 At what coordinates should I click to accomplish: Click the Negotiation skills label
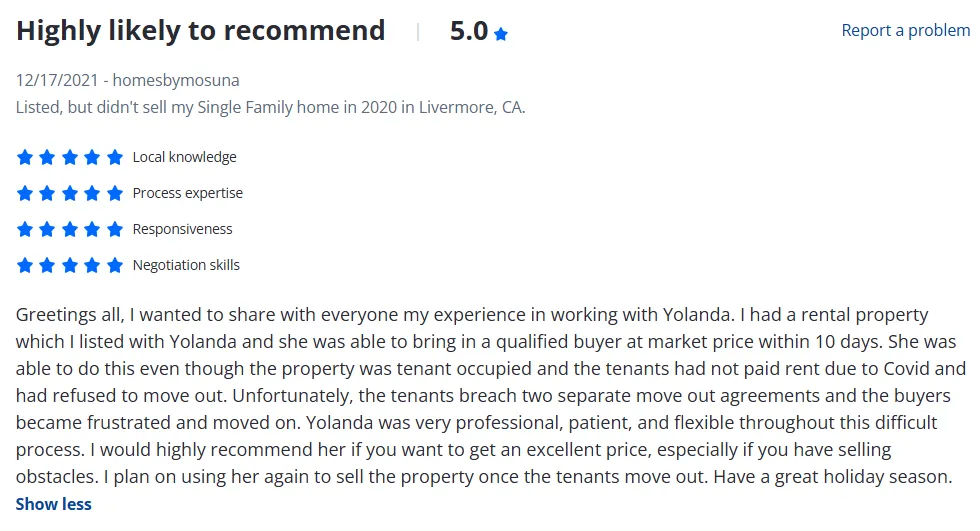coord(186,266)
